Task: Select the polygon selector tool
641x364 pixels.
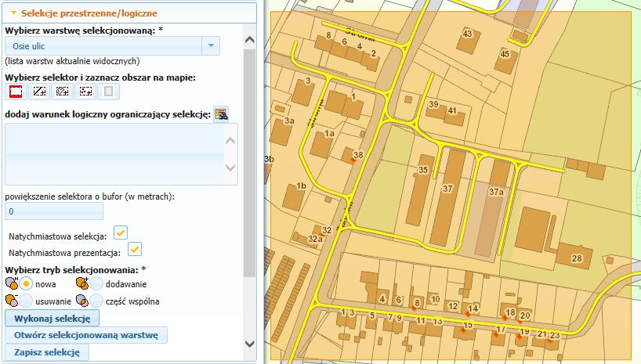Action: [x=62, y=92]
